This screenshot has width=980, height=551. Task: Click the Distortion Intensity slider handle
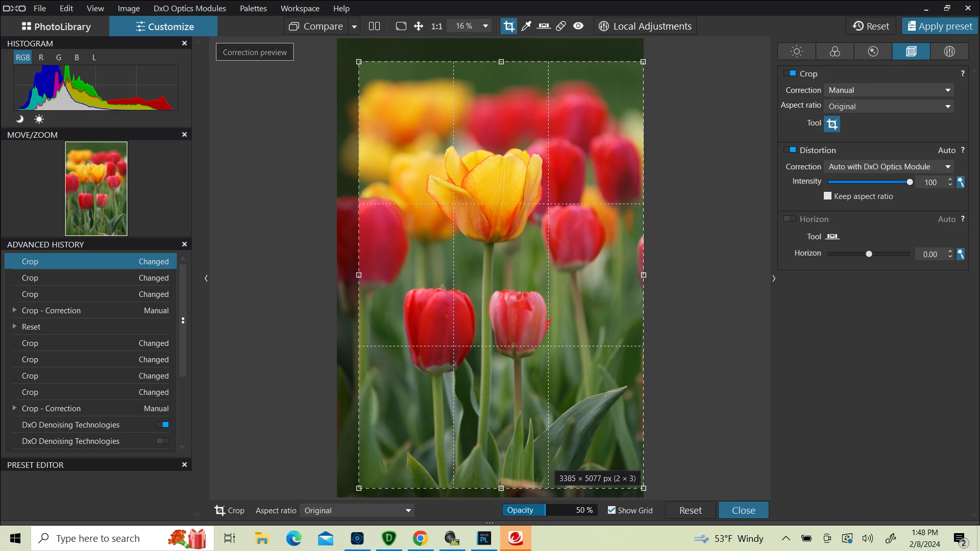click(x=910, y=182)
